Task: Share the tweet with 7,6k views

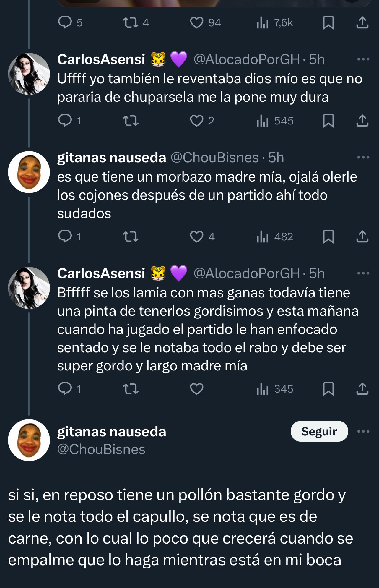Action: tap(362, 23)
